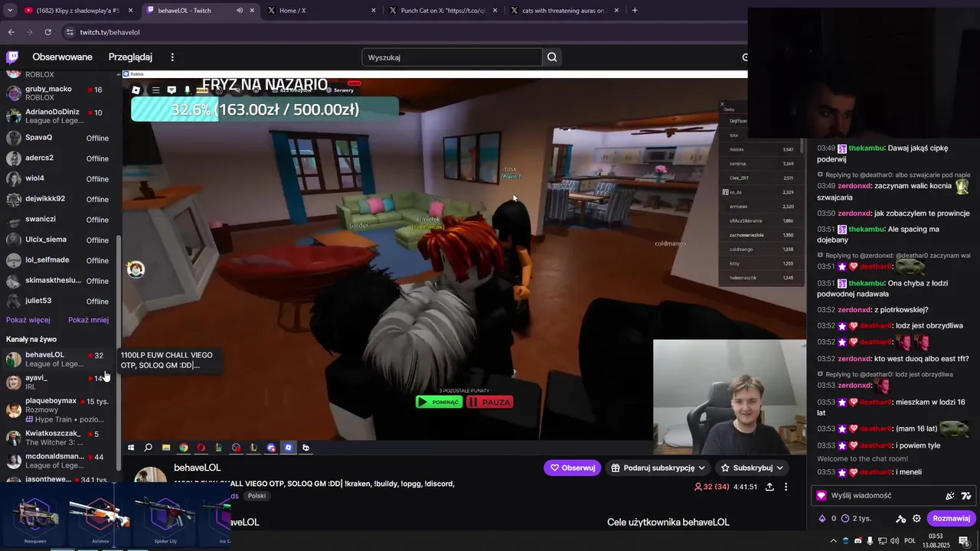Image resolution: width=980 pixels, height=551 pixels.
Task: Switch to Punch Cat on X tab
Action: point(443,11)
